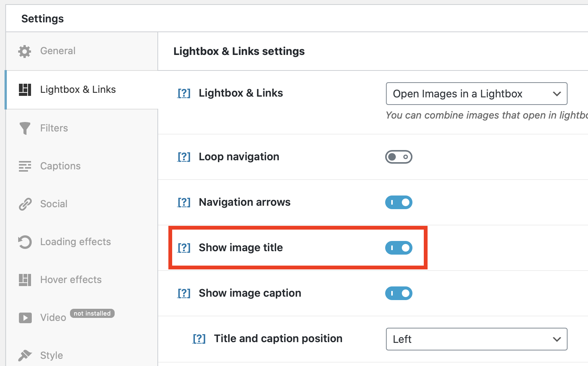The height and width of the screenshot is (366, 588).
Task: Switch to the Lightbox & Links tab
Action: tap(78, 89)
